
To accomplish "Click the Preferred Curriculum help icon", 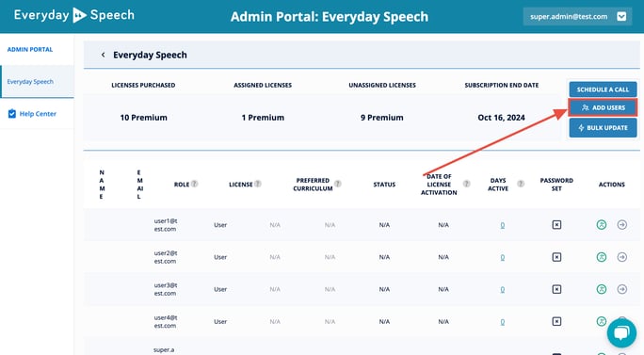I will (x=338, y=184).
